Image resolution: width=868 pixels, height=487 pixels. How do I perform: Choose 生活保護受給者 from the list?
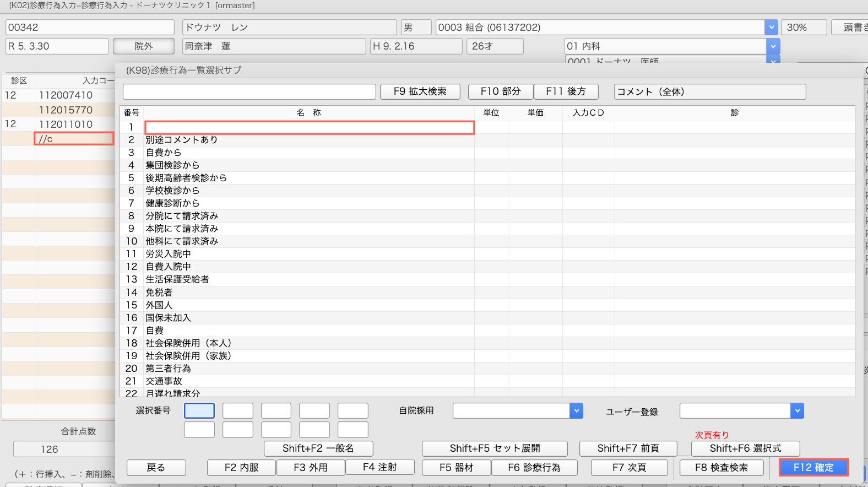[x=177, y=279]
